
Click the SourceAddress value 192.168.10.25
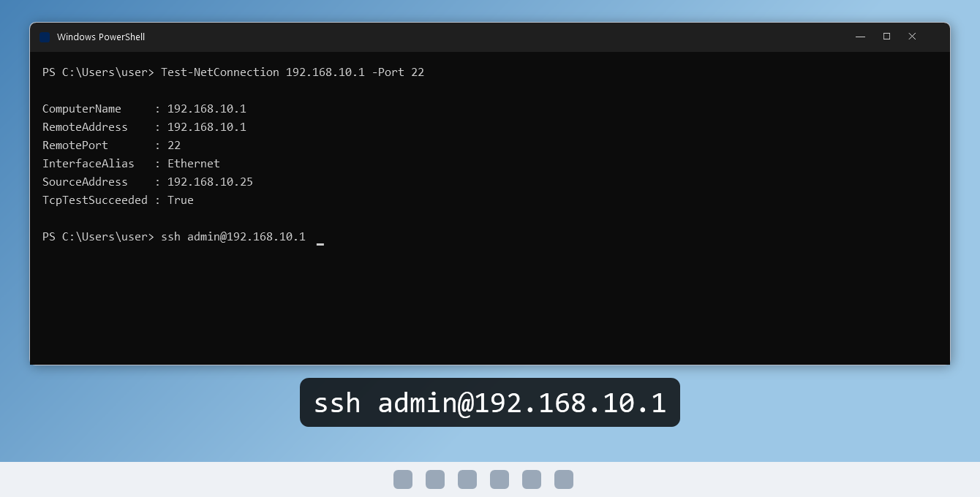(x=210, y=182)
